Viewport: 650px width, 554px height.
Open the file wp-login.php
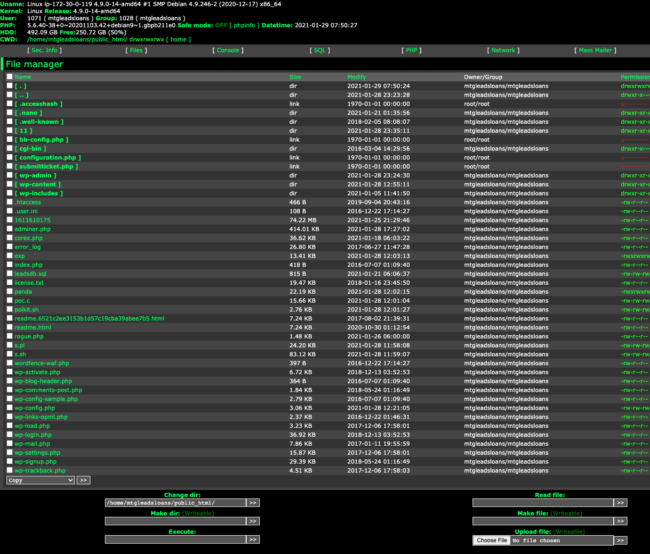[33, 435]
